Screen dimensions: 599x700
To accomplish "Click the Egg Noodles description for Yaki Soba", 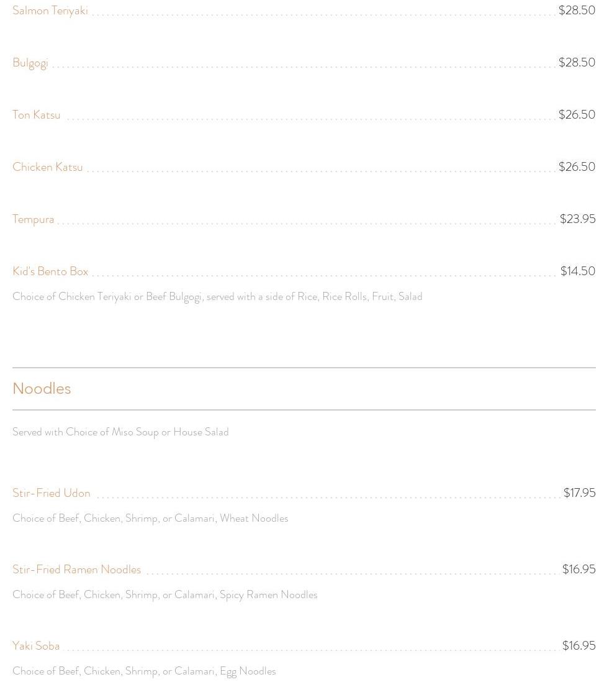I will (x=144, y=671).
